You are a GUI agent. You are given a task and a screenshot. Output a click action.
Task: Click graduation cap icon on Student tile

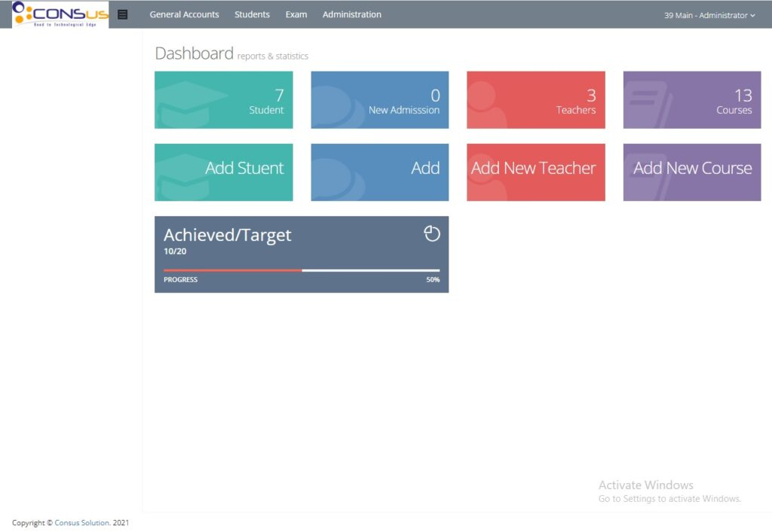188,103
